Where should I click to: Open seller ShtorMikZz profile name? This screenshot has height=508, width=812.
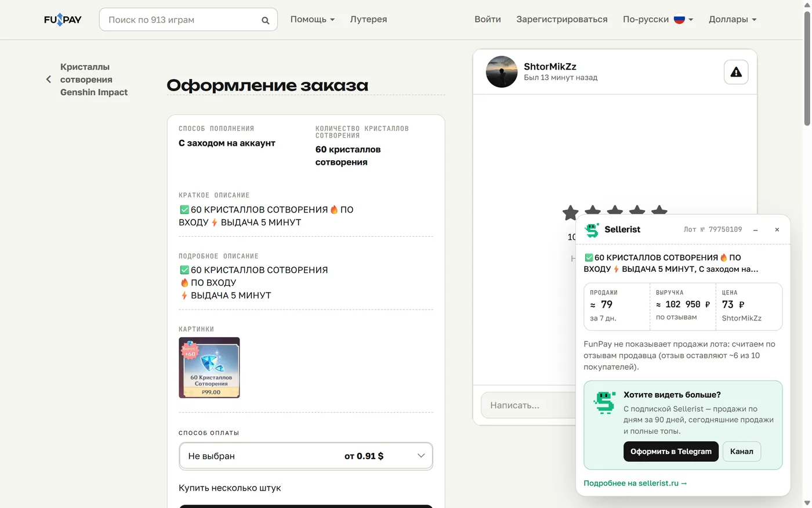click(550, 67)
